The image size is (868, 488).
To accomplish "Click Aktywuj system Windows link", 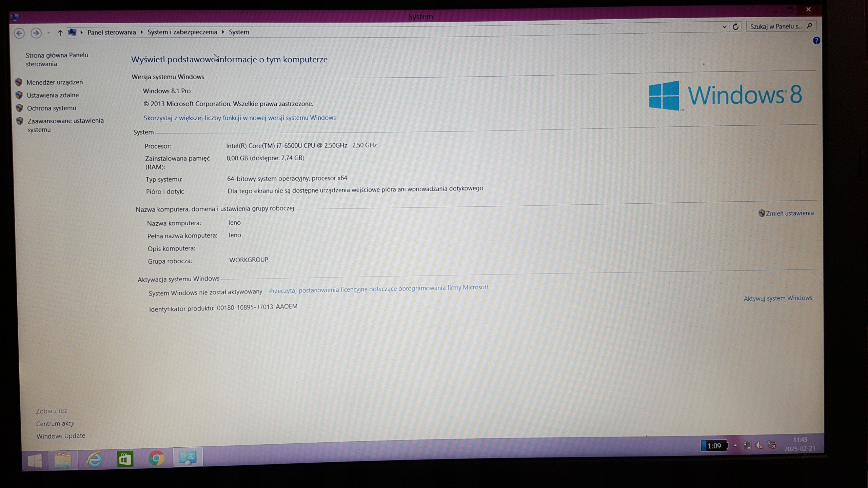I will click(x=778, y=298).
